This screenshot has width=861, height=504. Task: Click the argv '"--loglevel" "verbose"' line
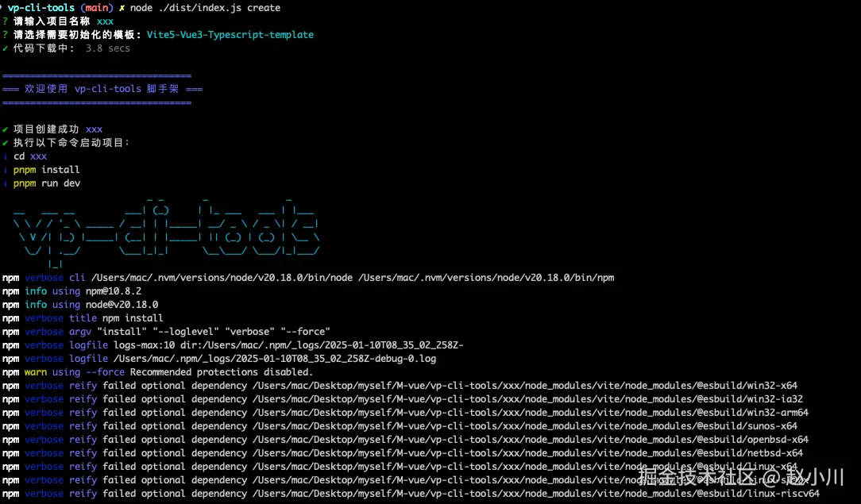[166, 332]
